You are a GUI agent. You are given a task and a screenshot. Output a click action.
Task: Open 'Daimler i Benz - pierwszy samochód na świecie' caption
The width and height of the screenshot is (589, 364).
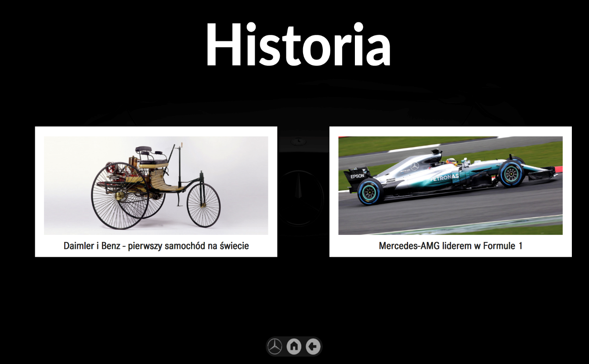[x=156, y=246]
